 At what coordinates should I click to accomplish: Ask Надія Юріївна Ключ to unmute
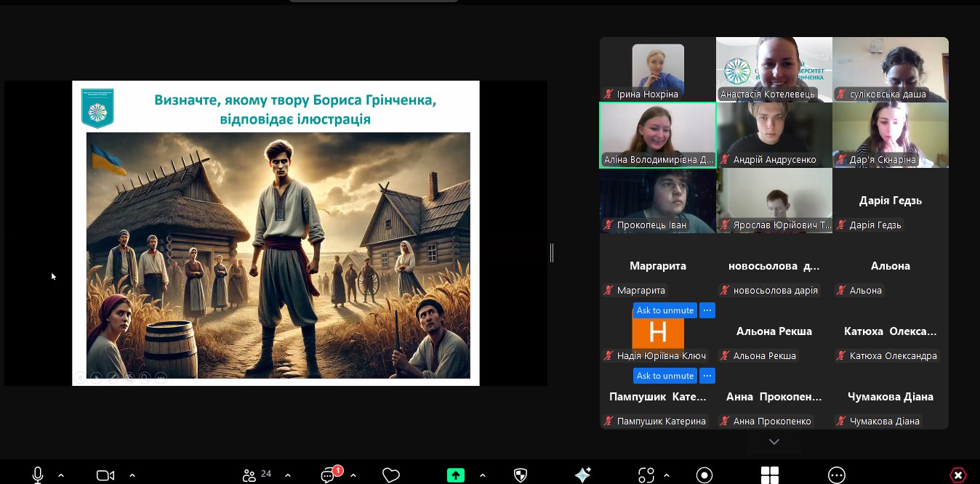pyautogui.click(x=664, y=311)
